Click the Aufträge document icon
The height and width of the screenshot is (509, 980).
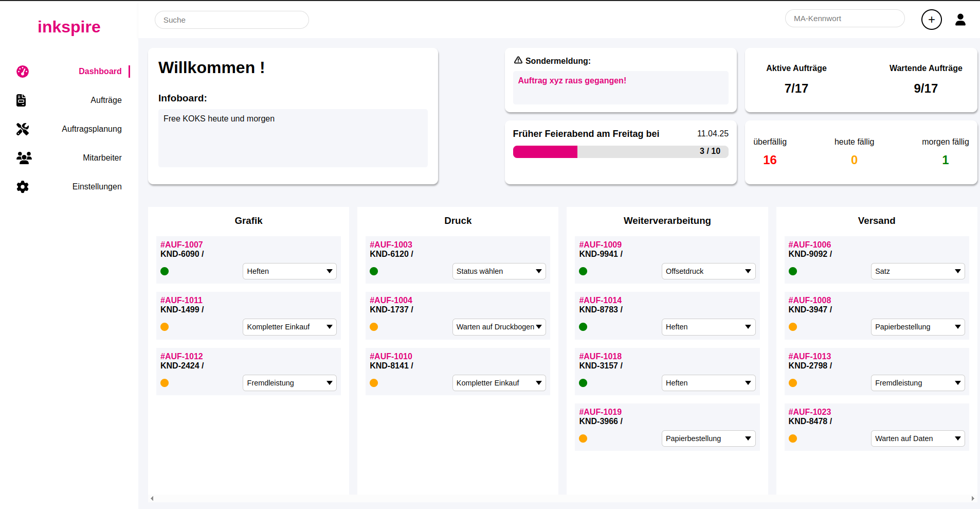[21, 100]
